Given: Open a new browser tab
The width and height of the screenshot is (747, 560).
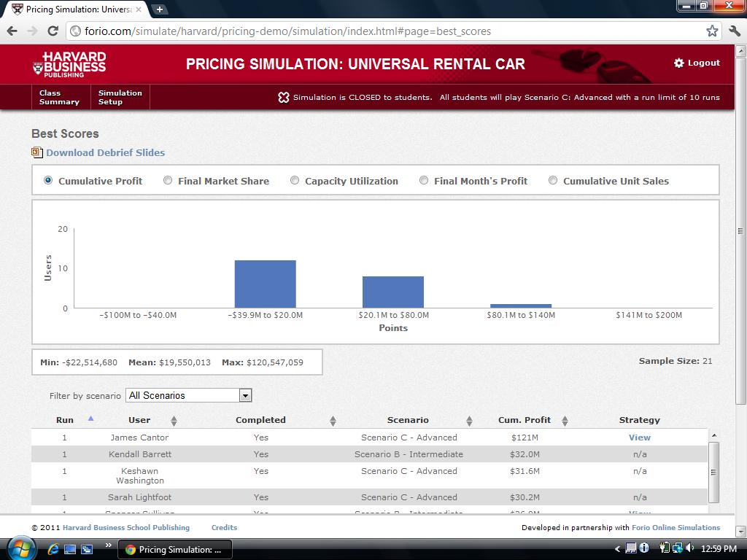Looking at the screenshot, I should [x=160, y=9].
